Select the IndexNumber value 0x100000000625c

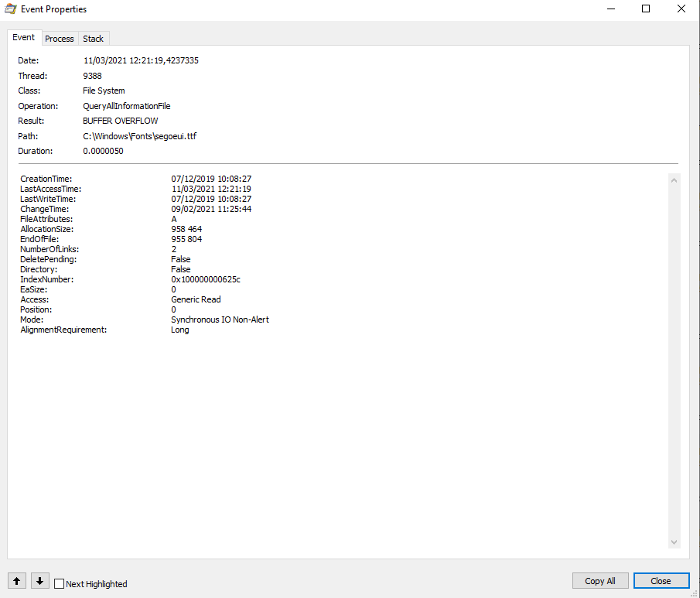pyautogui.click(x=206, y=279)
